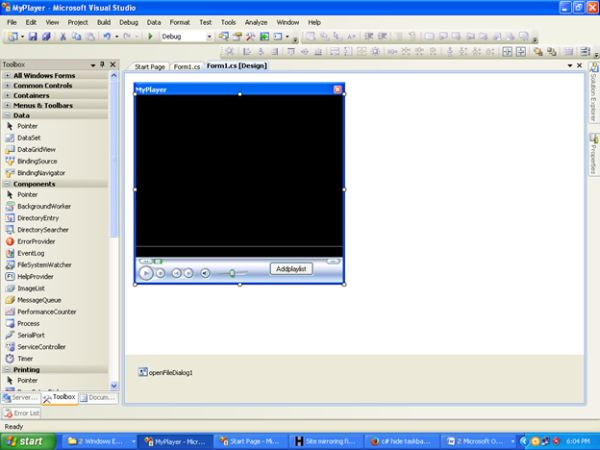Switch to the Start Page taskbar window
The width and height of the screenshot is (600, 450).
(x=251, y=442)
